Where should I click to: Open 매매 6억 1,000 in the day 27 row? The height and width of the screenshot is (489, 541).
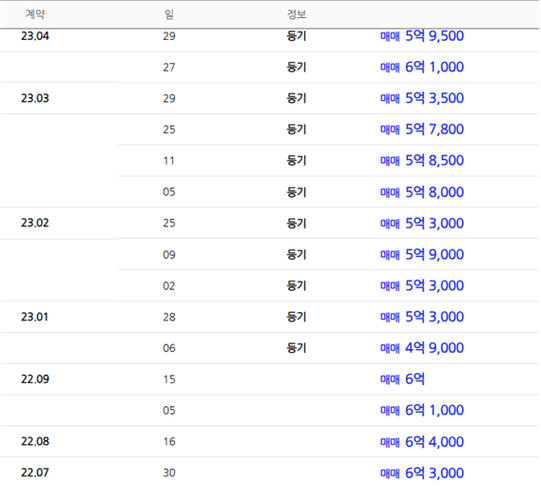[422, 67]
